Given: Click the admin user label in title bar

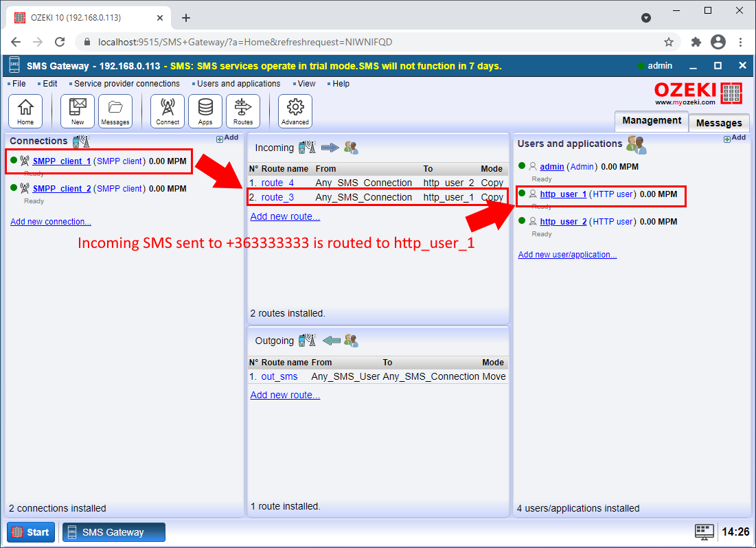Looking at the screenshot, I should tap(660, 66).
